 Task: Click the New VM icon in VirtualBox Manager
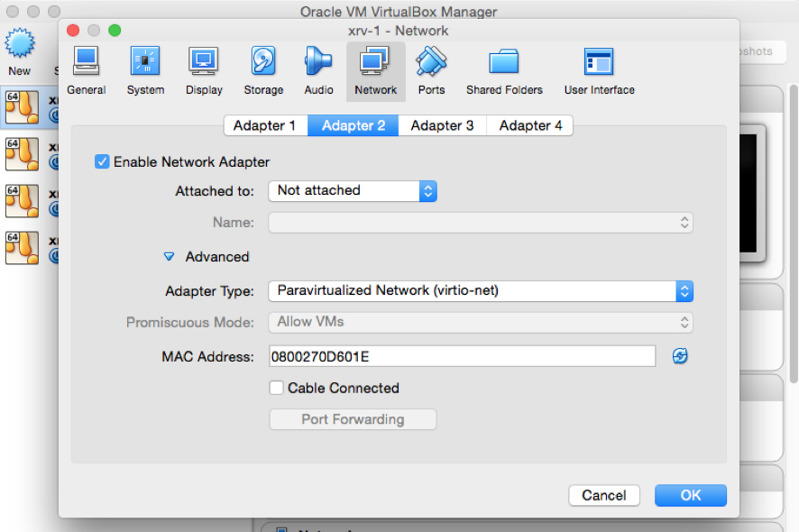[19, 52]
